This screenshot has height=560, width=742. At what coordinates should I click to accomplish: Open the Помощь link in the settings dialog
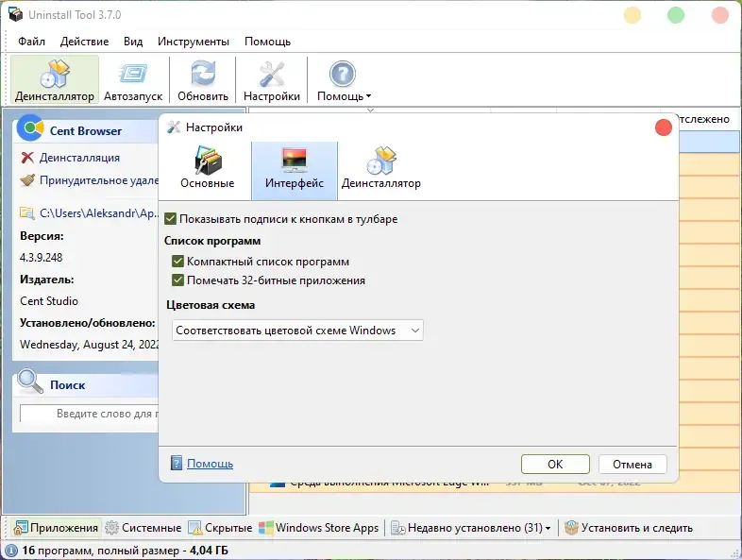coord(210,464)
